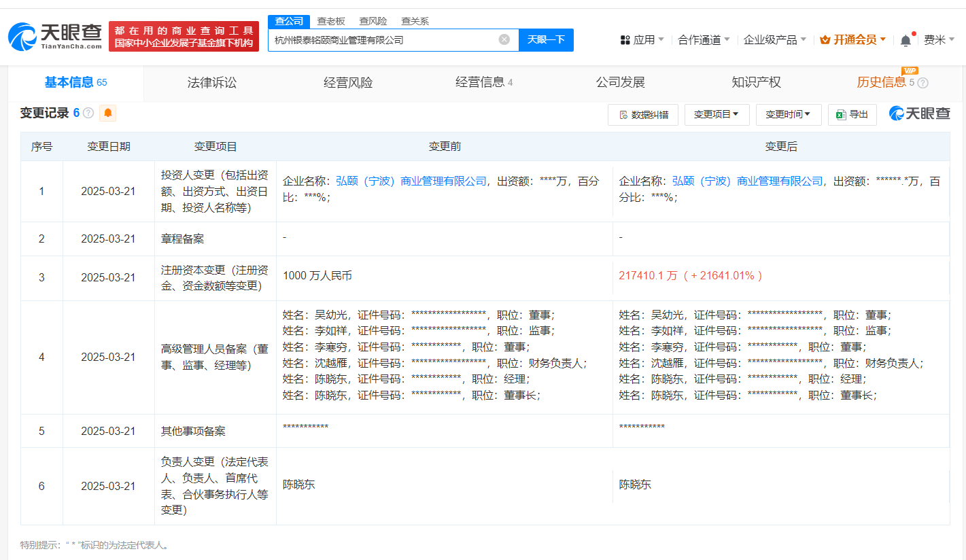This screenshot has height=560, width=966.
Task: Click the 数据纠错 correction icon
Action: (642, 114)
